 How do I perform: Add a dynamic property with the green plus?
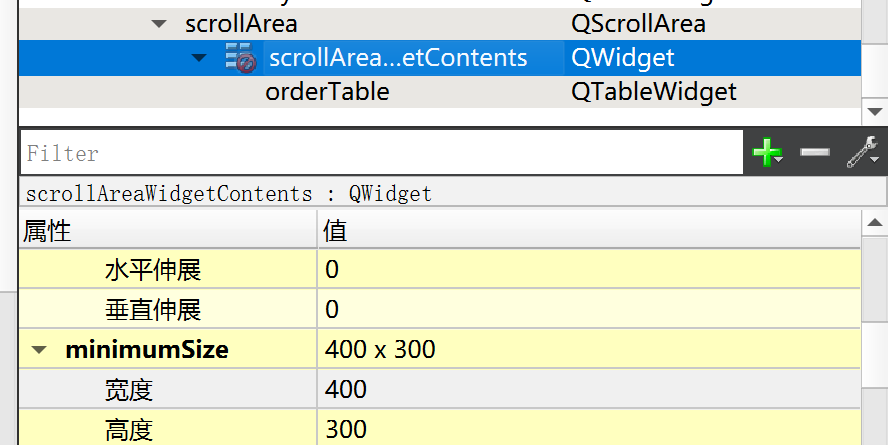(x=767, y=153)
